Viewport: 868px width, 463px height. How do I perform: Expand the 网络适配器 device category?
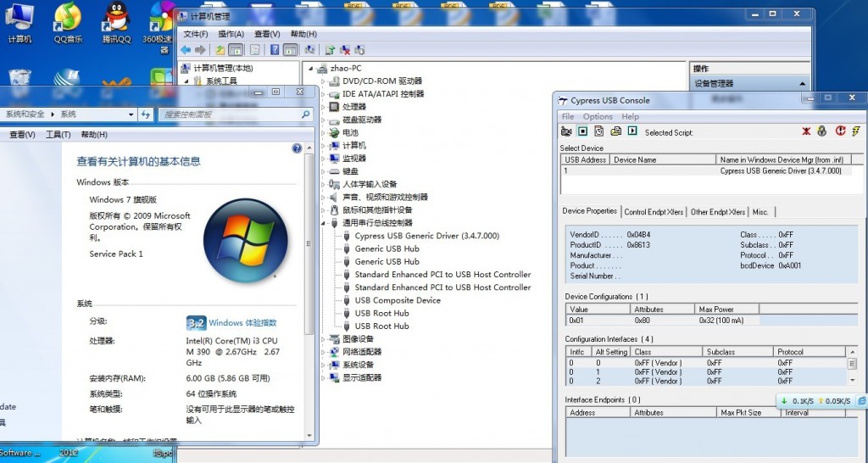pyautogui.click(x=325, y=352)
